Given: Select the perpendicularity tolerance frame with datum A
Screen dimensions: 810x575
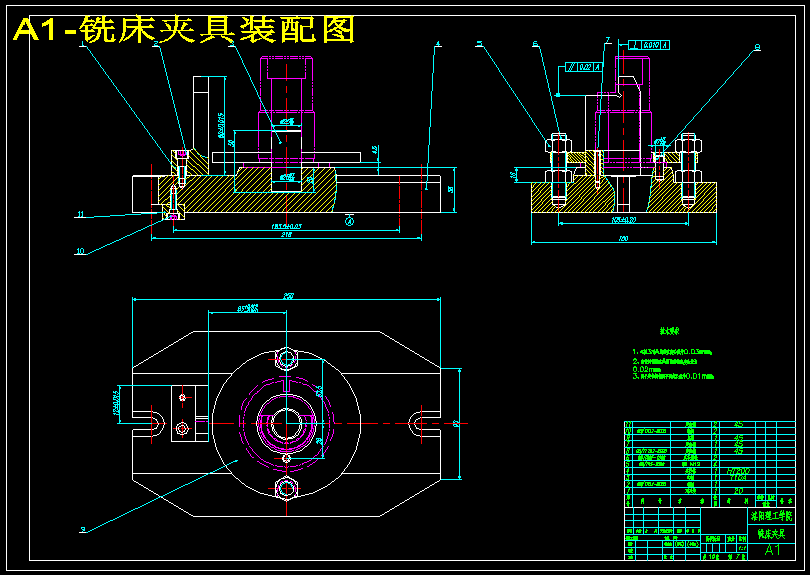Looking at the screenshot, I should (649, 45).
